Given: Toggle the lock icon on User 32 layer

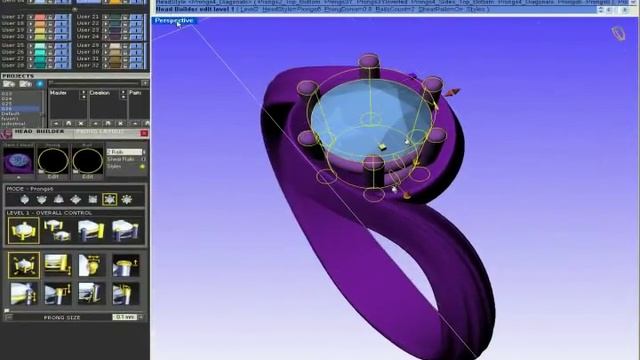Looking at the screenshot, I should [125, 65].
